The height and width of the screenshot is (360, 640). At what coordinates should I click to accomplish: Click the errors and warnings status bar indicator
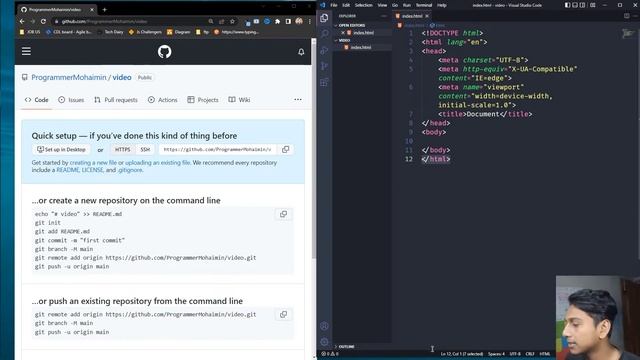coord(330,354)
